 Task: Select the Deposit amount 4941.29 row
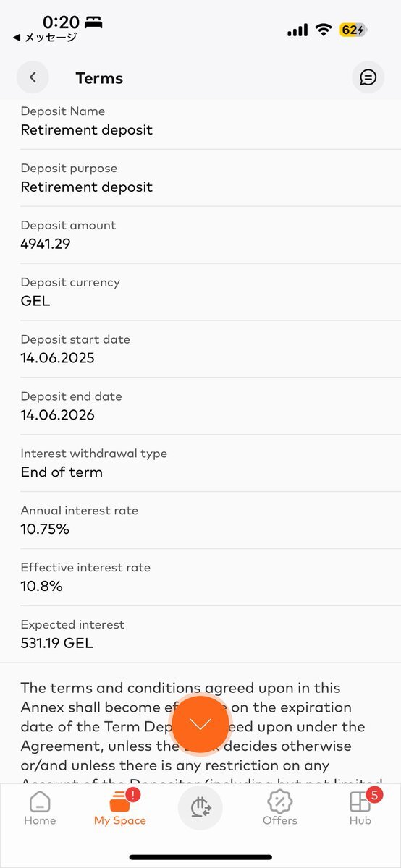(200, 235)
